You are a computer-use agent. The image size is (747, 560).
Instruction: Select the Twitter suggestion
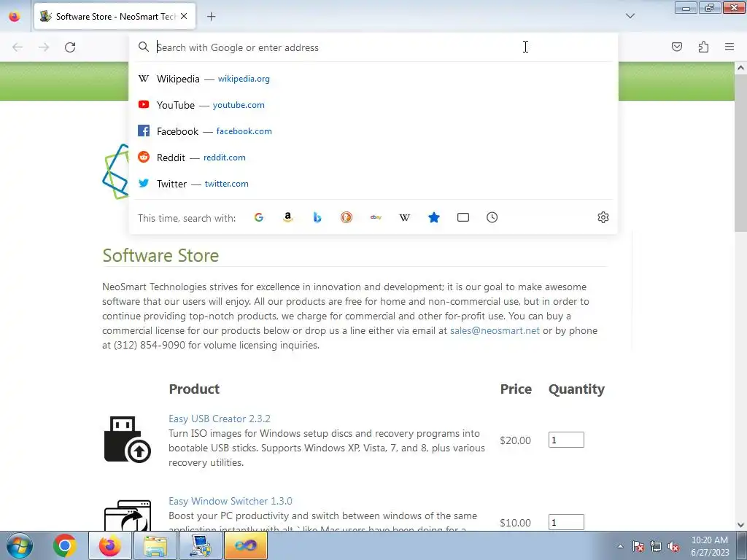[x=373, y=183]
